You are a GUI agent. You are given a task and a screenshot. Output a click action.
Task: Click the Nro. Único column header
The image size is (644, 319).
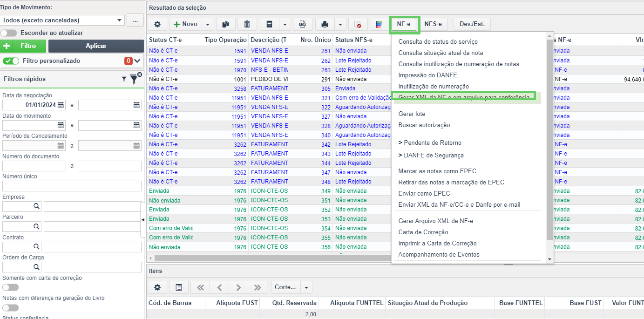[310, 40]
